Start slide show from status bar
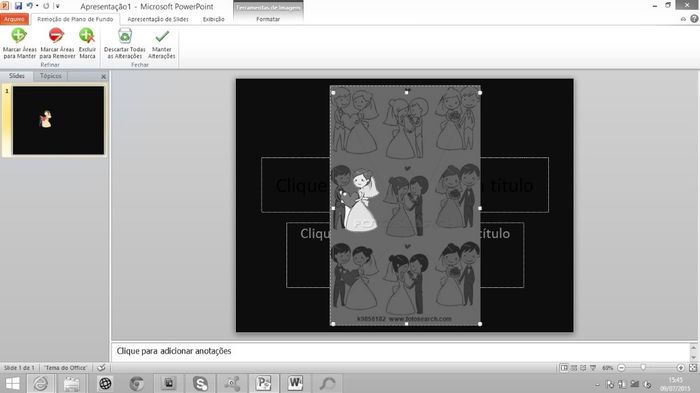The height and width of the screenshot is (393, 700). (593, 368)
